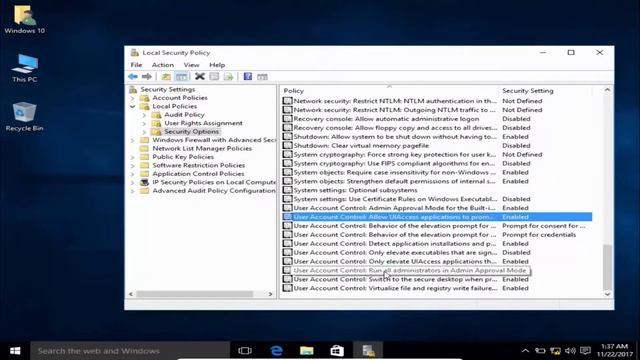This screenshot has height=360, width=640.
Task: Open the volume icon in system tray
Action: tap(570, 351)
